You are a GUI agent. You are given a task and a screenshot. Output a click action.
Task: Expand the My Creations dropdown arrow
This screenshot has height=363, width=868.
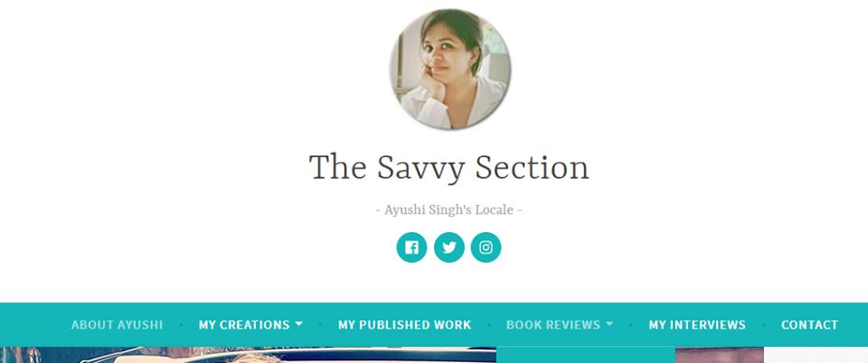299,324
